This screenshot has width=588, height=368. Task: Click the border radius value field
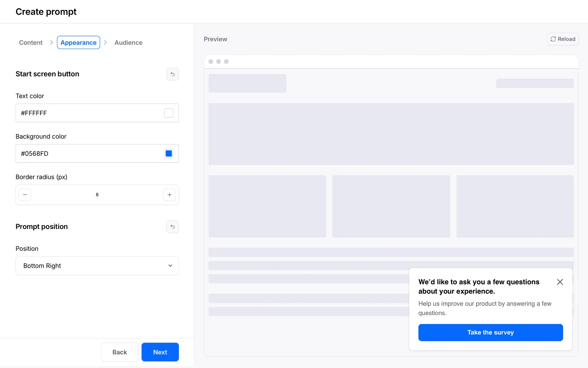pos(97,195)
